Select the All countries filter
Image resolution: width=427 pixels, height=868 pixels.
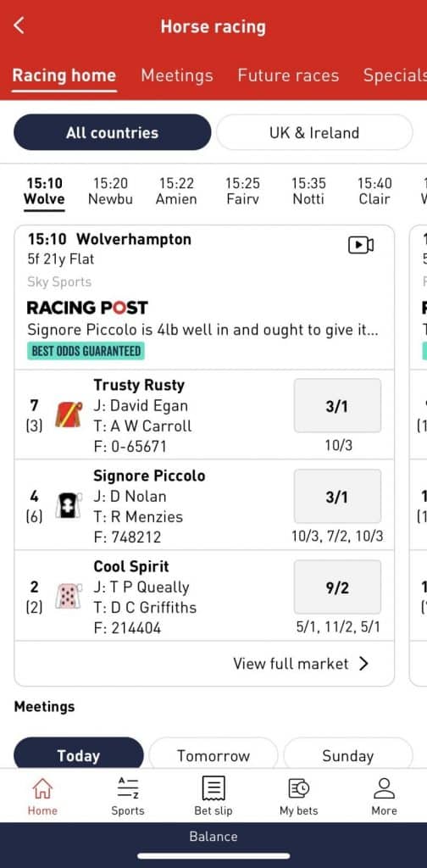click(x=113, y=132)
